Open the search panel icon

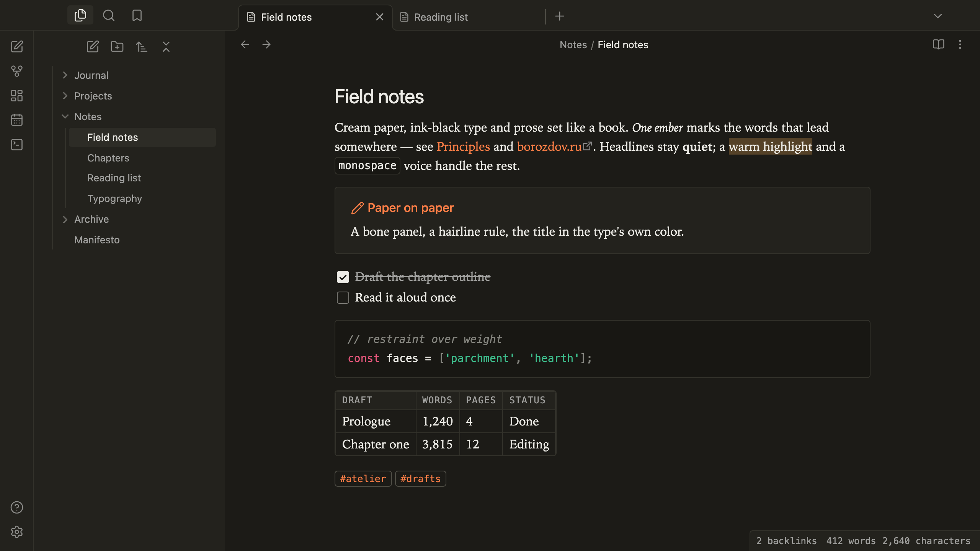tap(109, 15)
